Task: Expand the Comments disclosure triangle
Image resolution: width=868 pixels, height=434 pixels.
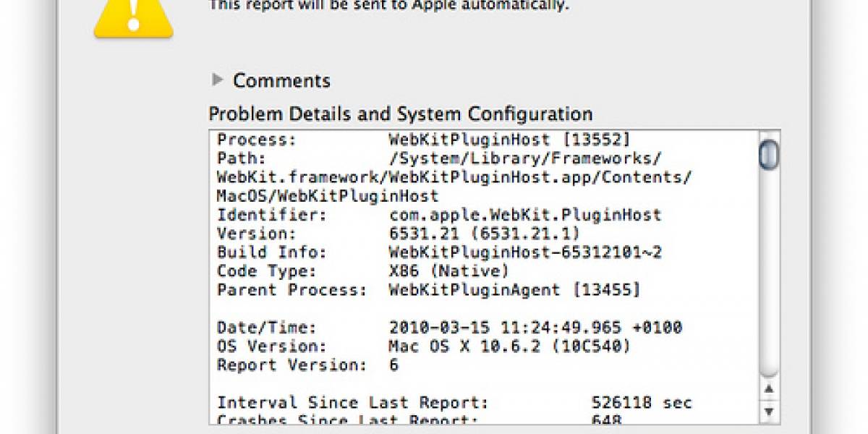Action: tap(217, 80)
